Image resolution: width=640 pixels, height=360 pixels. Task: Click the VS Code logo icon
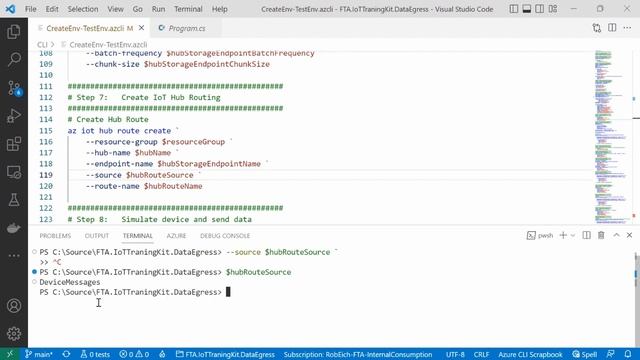tap(10, 9)
